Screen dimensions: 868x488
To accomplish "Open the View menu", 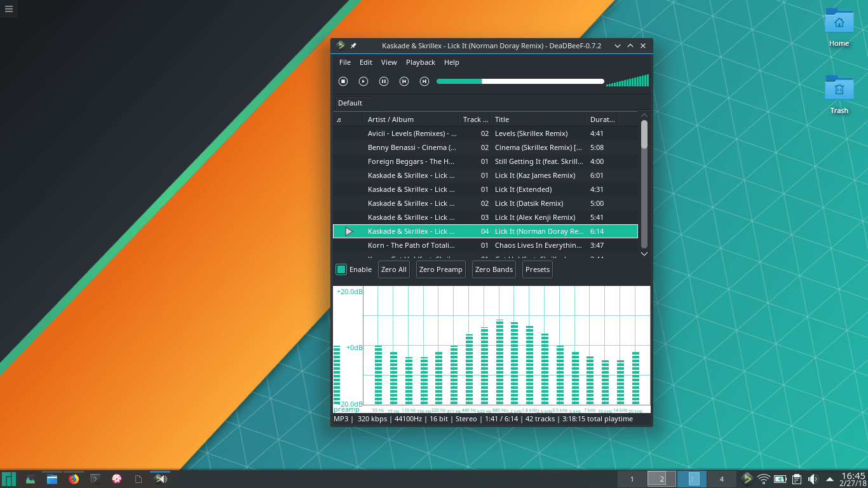I will pos(389,62).
